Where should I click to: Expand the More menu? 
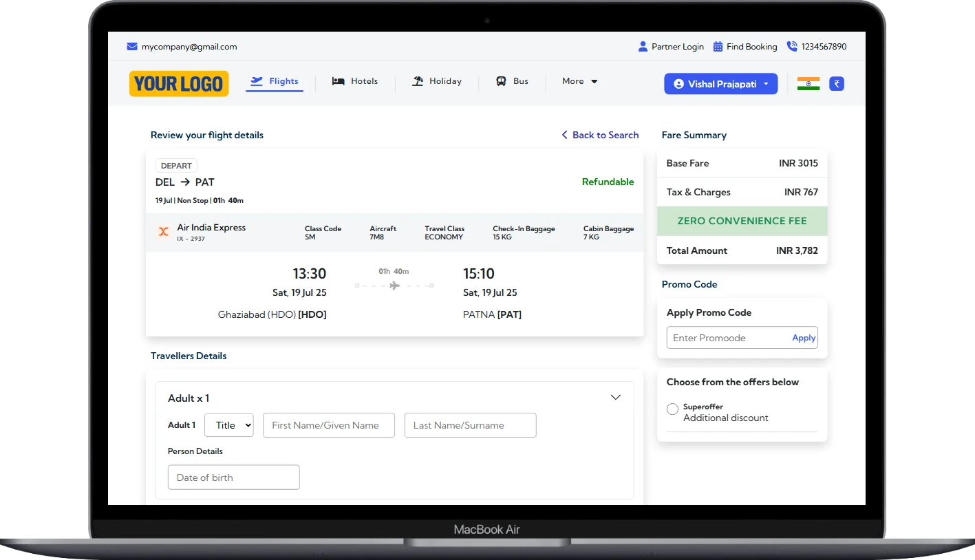click(579, 81)
